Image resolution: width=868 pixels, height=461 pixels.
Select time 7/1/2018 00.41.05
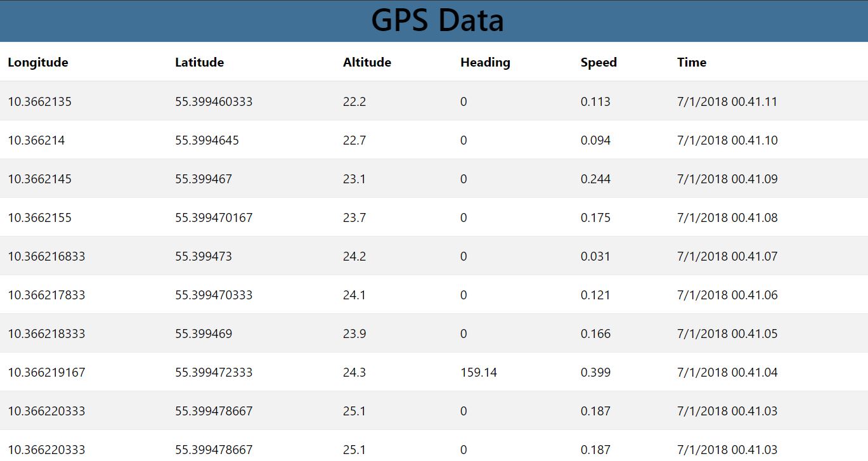pos(727,334)
